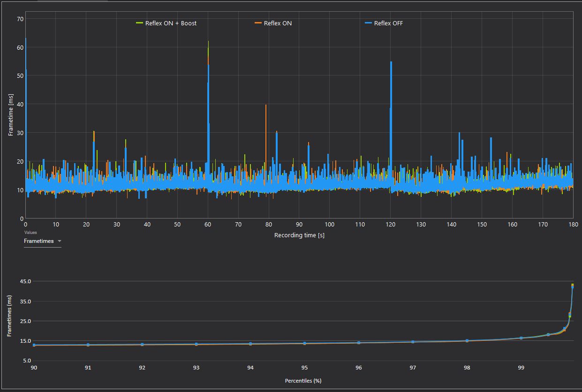
Task: Select the percentile data point at 99%
Action: coord(521,338)
